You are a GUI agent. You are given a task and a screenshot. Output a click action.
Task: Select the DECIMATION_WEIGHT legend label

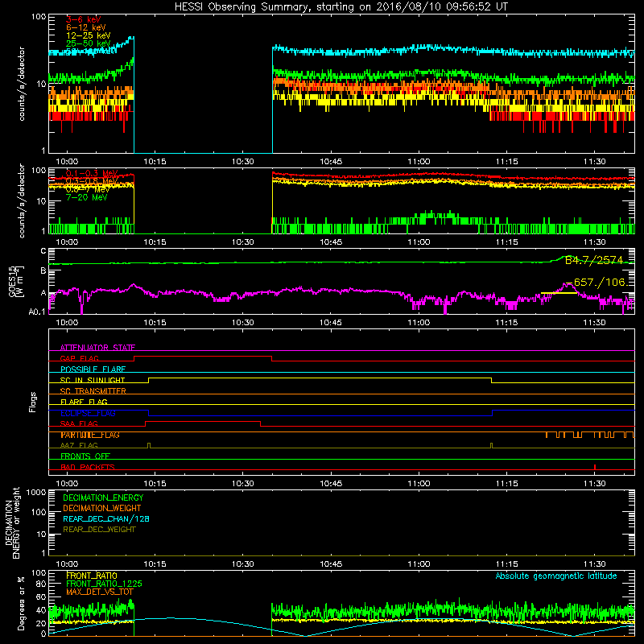pos(102,508)
